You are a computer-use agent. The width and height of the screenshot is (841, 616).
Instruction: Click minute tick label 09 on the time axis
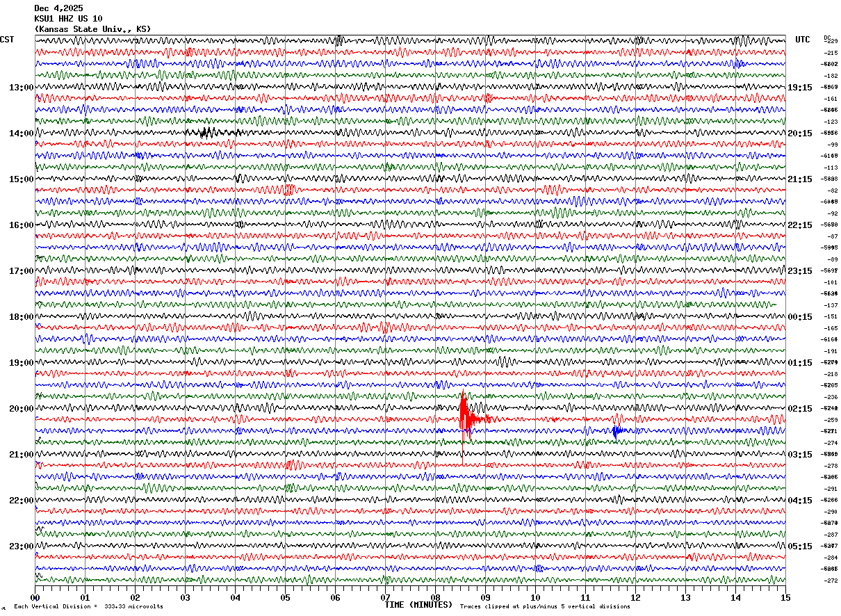[485, 597]
